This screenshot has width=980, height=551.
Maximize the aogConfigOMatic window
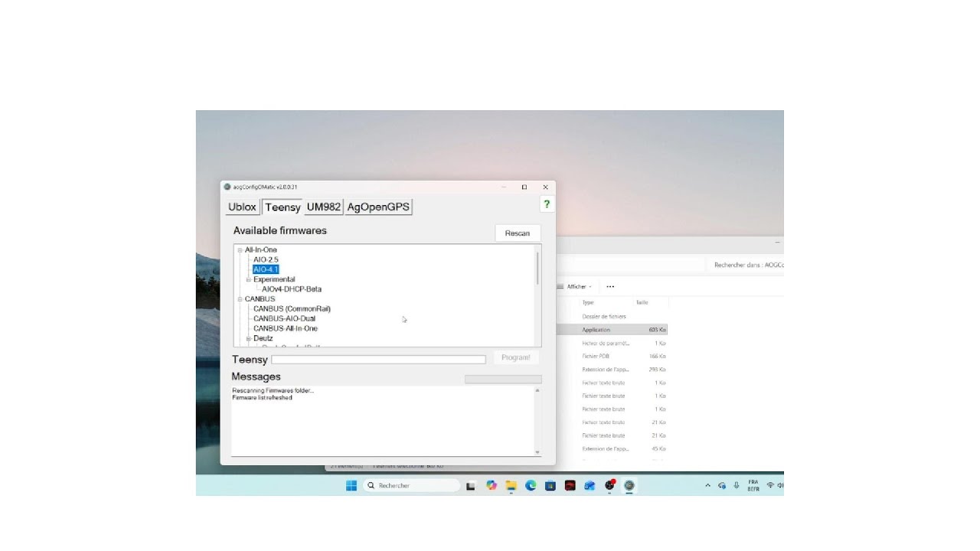pos(524,187)
